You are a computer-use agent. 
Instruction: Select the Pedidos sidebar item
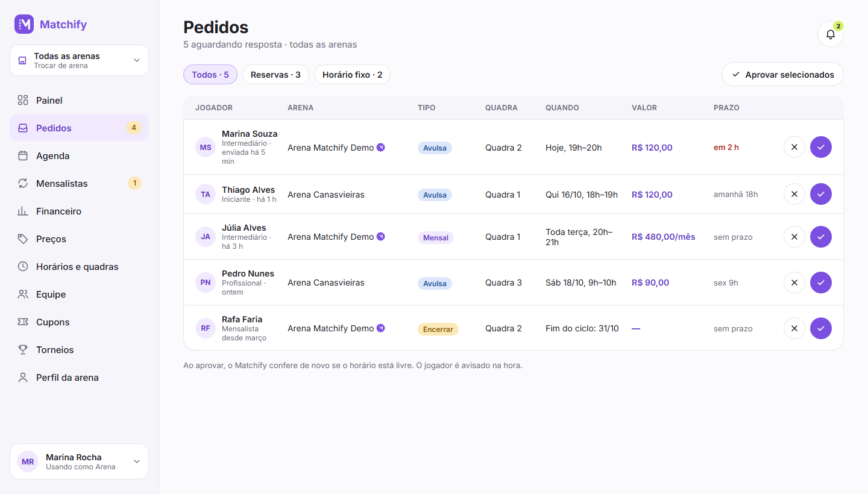click(x=79, y=128)
